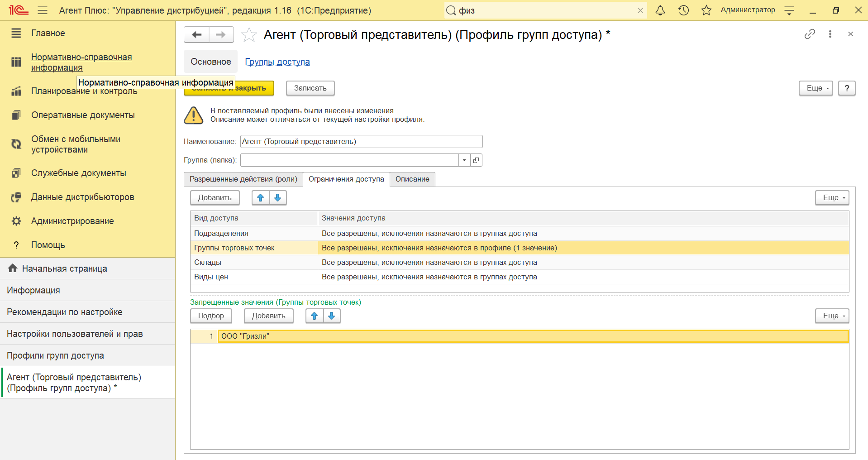Screen dimensions: 868x460
Task: Open service settings menu next to Администратор
Action: pyautogui.click(x=789, y=10)
